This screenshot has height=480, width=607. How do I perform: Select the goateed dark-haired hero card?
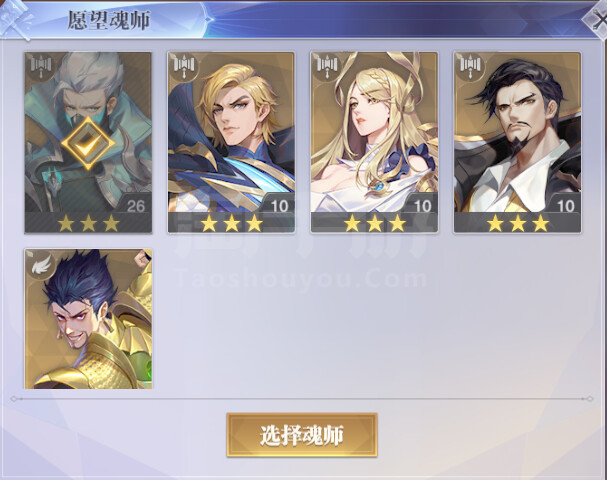518,142
